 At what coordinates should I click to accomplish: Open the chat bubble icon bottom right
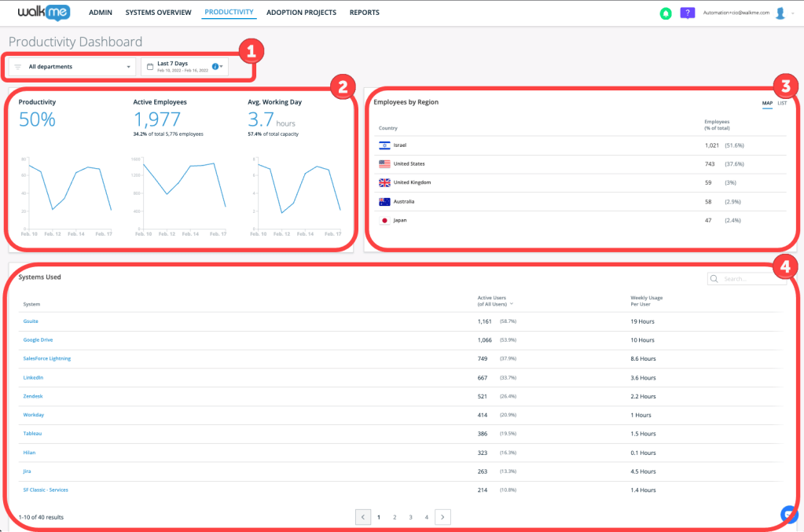[x=791, y=514]
